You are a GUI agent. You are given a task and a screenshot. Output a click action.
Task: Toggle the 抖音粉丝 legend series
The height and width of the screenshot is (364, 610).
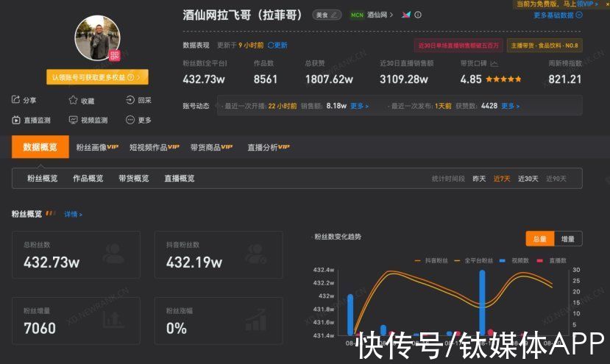pyautogui.click(x=431, y=260)
